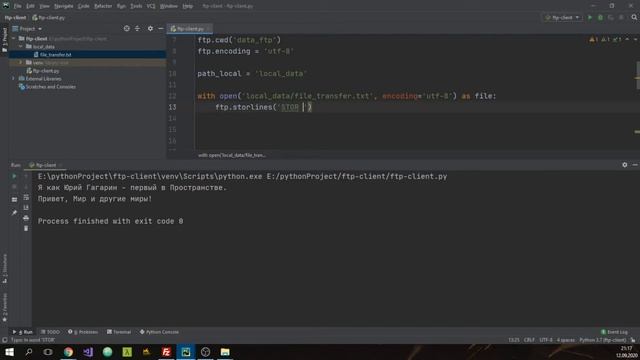The image size is (640, 360).
Task: Open the TODO tool window
Action: pyautogui.click(x=50, y=332)
